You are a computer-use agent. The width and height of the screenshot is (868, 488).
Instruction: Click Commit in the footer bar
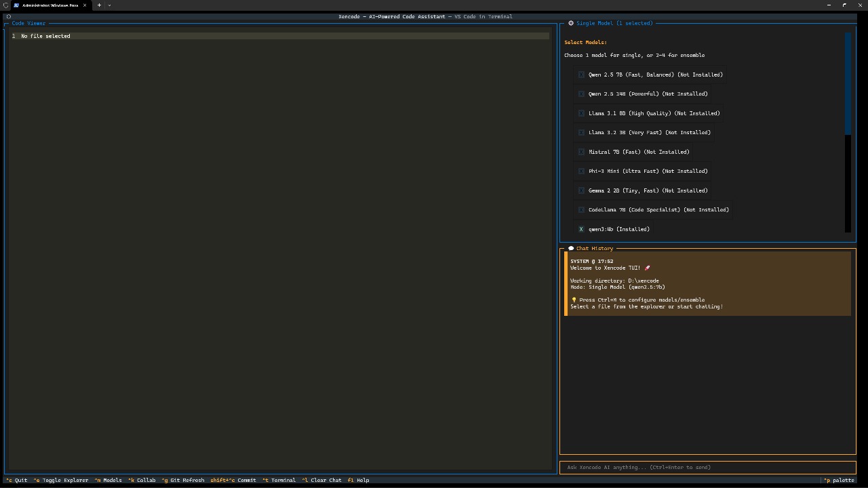233,480
